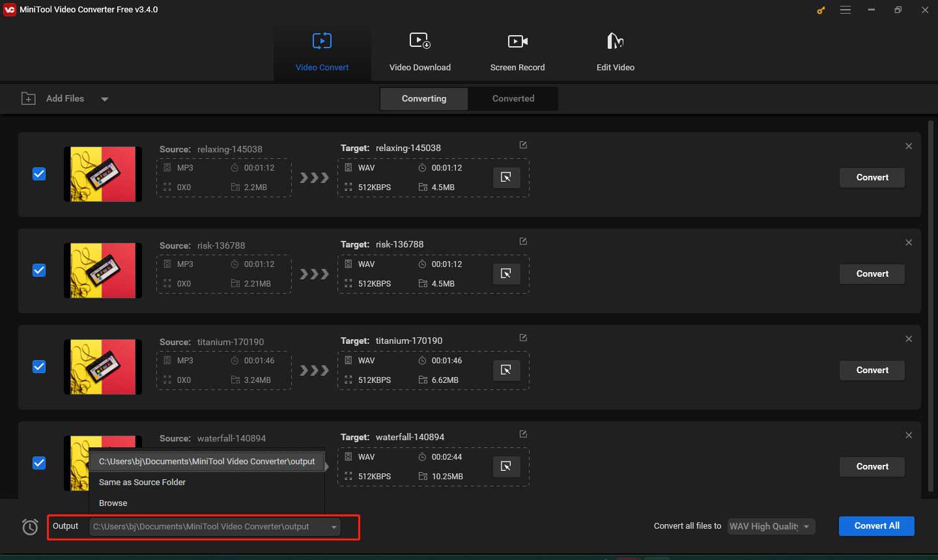Image resolution: width=938 pixels, height=560 pixels.
Task: Open target format settings for relaxing-145038
Action: [x=506, y=177]
